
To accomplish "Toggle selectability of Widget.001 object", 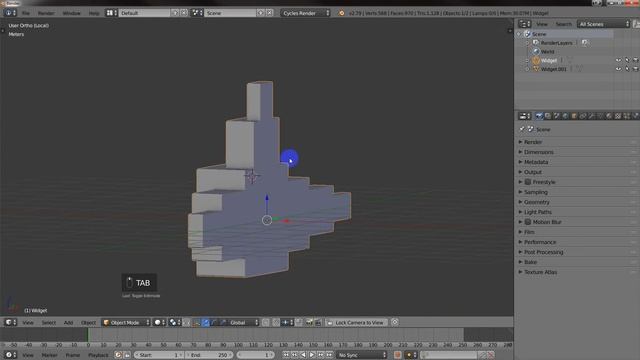I will 627,69.
